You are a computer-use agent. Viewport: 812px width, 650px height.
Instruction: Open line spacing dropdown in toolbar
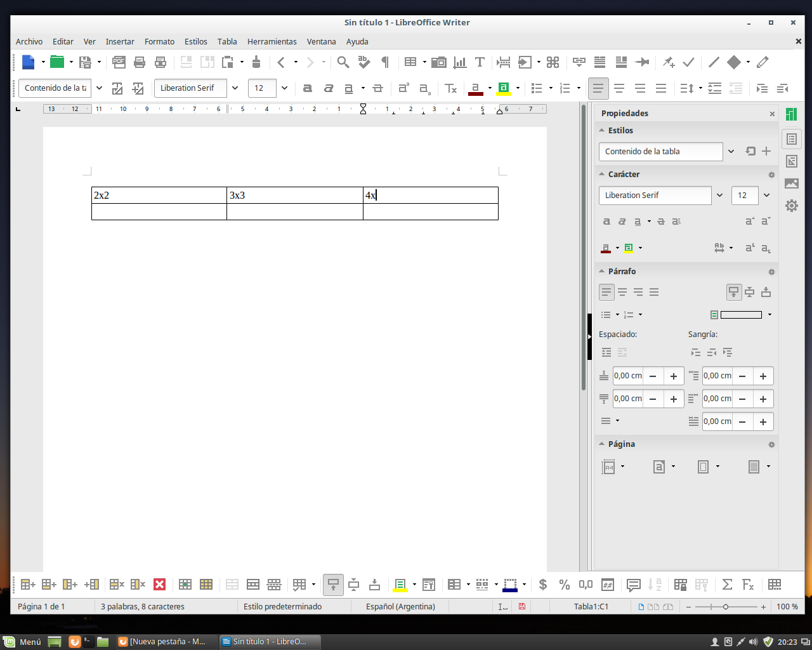click(700, 88)
